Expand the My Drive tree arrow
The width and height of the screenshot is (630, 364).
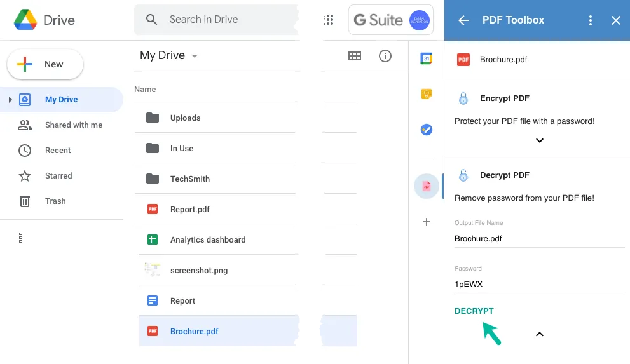pos(10,100)
